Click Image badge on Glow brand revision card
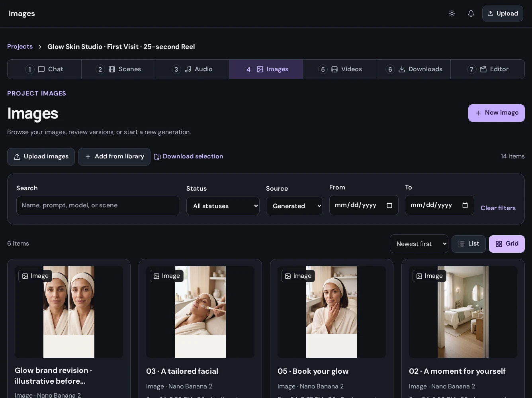Screen dimensions: 532x398 [x=35, y=276]
